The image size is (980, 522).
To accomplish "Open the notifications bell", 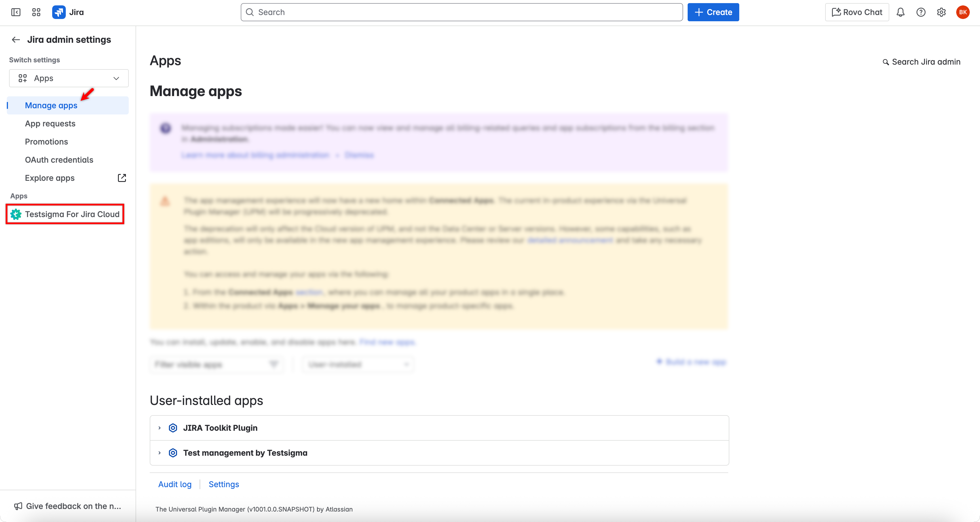I will (x=901, y=12).
